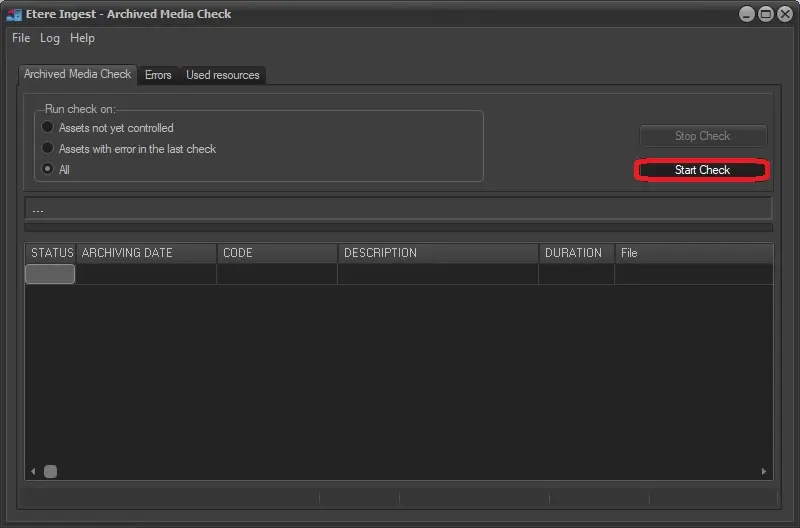Open the File menu
Screen dimensions: 800x528
21,38
